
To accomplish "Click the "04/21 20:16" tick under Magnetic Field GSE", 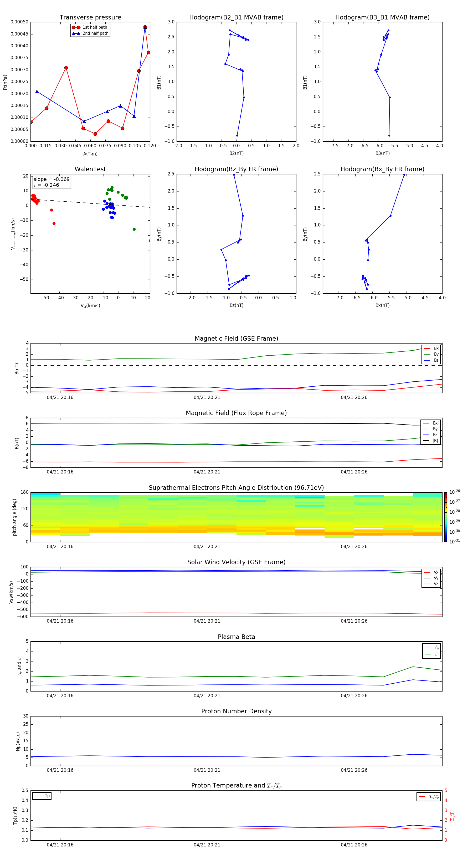I will [x=60, y=398].
